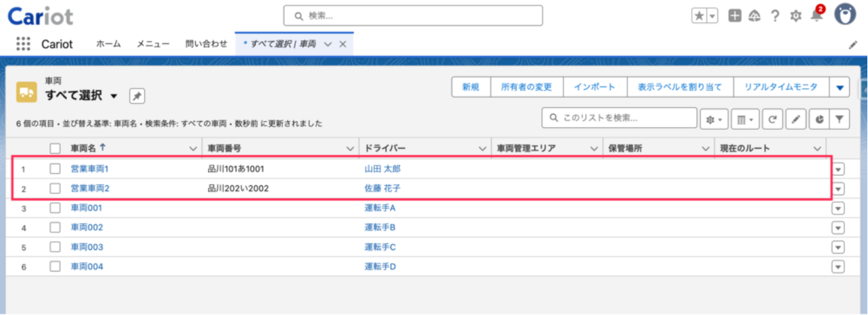Click the favorites star icon

pos(699,16)
